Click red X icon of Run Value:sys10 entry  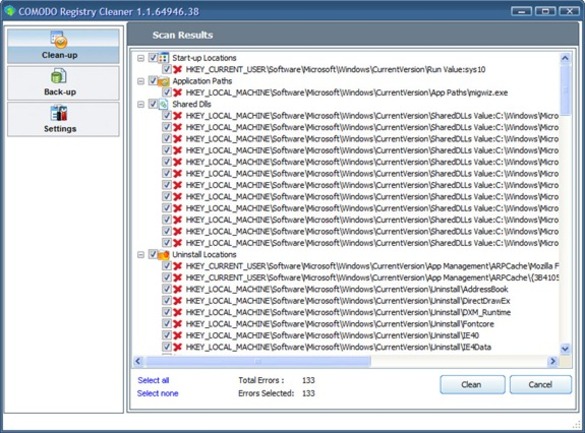[x=178, y=69]
